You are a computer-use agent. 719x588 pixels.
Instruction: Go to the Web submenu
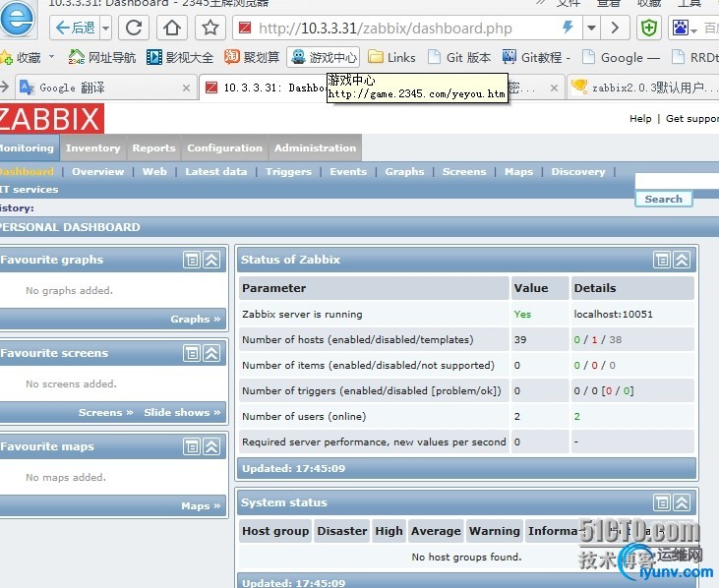click(x=154, y=172)
